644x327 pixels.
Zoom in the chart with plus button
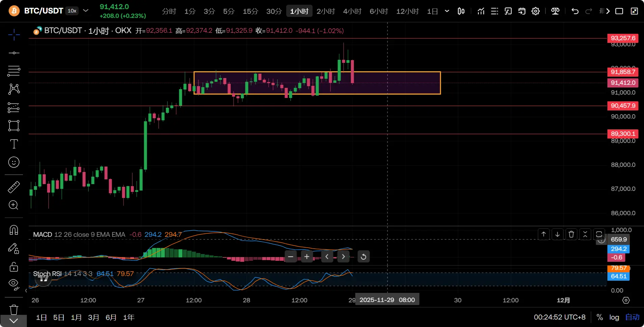[x=307, y=257]
